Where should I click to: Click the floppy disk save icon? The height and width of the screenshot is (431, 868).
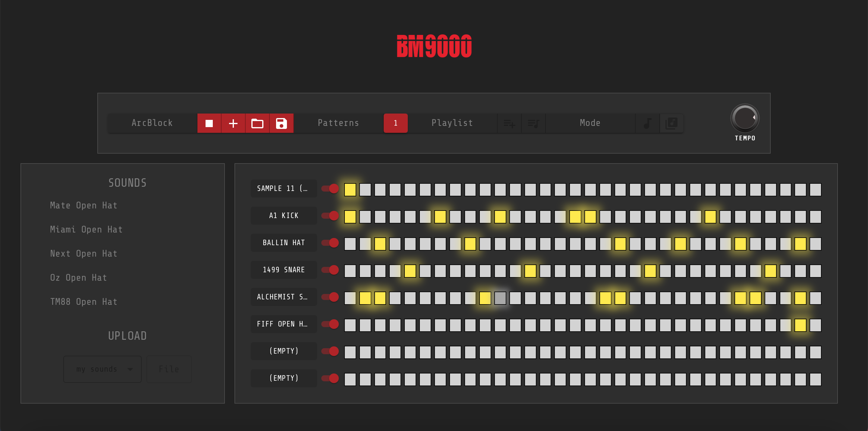[x=281, y=123]
